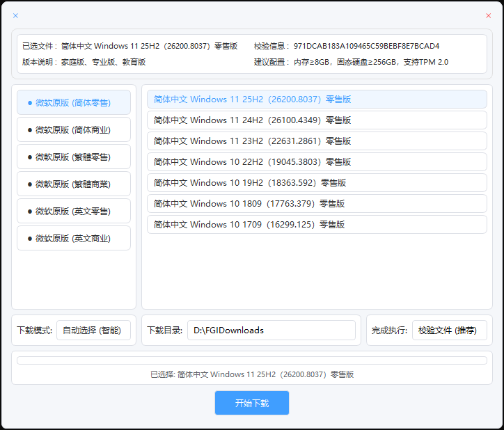Click the 下载目录 path field
The width and height of the screenshot is (504, 430).
point(271,331)
